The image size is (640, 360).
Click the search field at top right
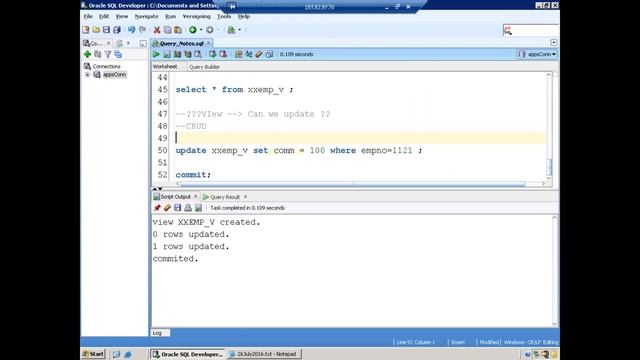pos(531,30)
